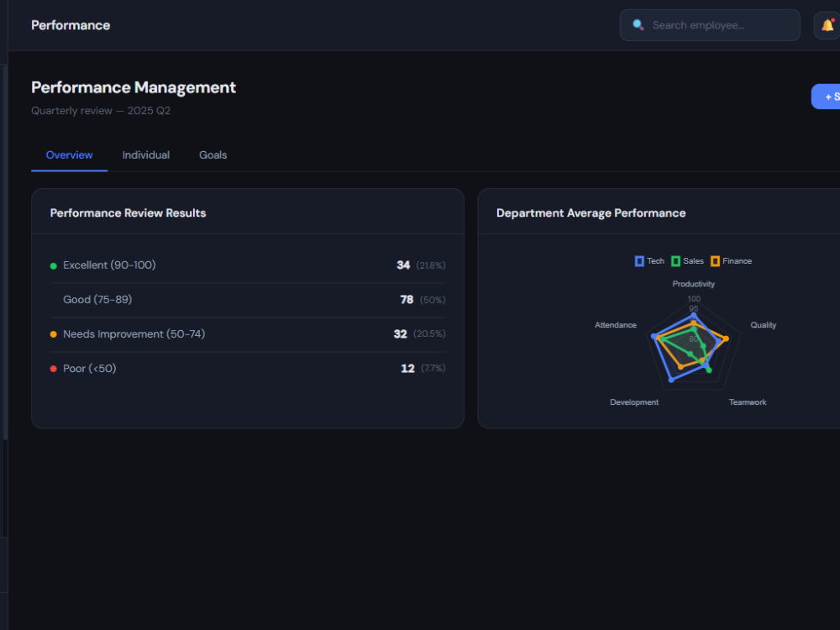Viewport: 840px width, 630px height.
Task: Click the Performance Management title
Action: pos(134,87)
